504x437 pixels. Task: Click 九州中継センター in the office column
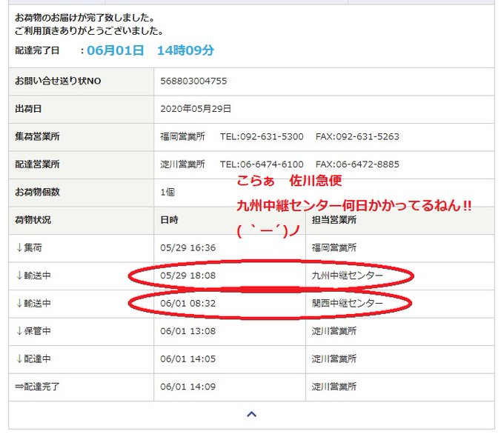tap(348, 276)
